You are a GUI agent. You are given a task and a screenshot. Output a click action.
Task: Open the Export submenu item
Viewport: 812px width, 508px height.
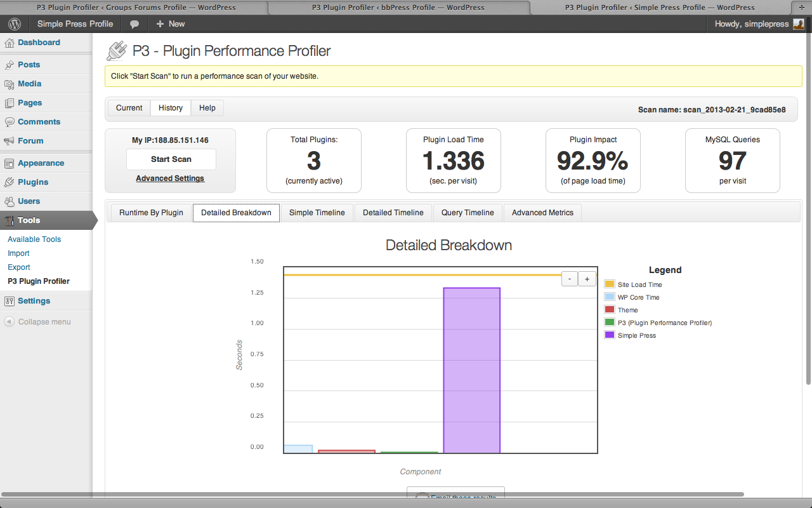click(x=19, y=267)
